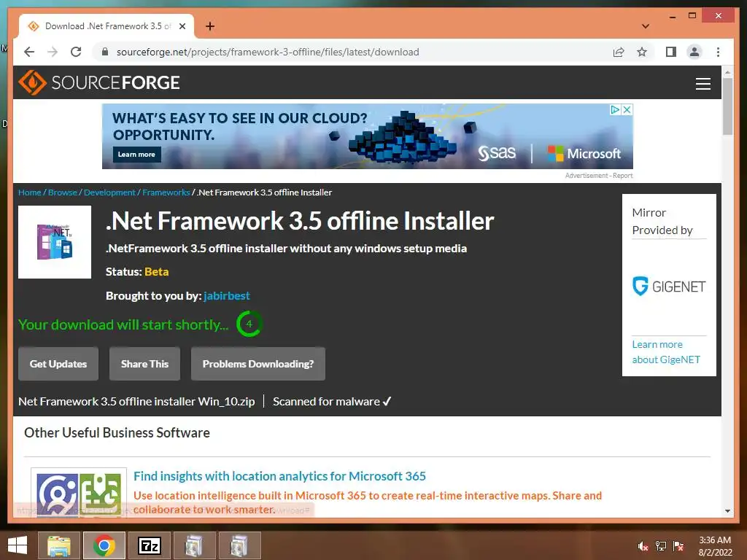Open the Development breadcrumb link
This screenshot has height=560, width=747.
(x=109, y=192)
